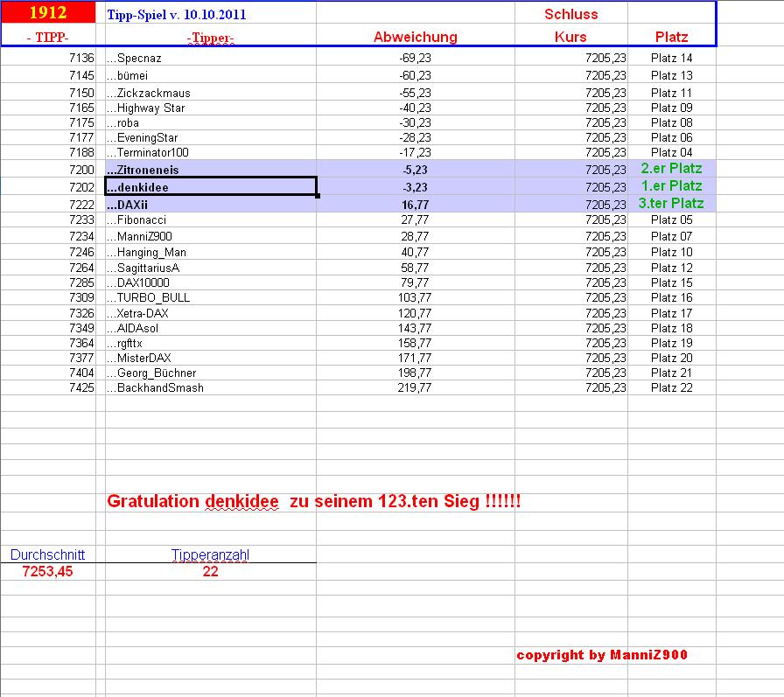Select the Durchschnitt label
This screenshot has height=697, width=784.
[x=47, y=554]
